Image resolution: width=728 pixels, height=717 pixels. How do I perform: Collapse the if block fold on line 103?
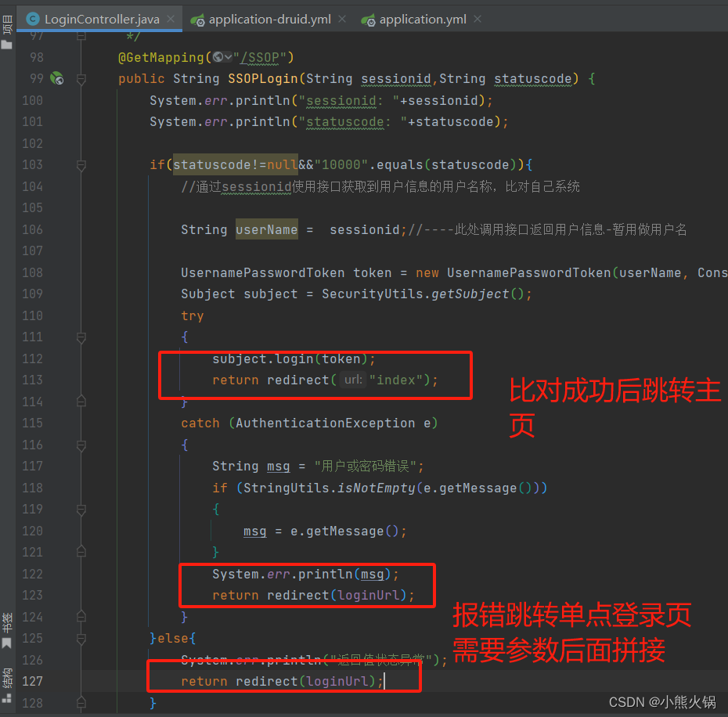tap(81, 165)
